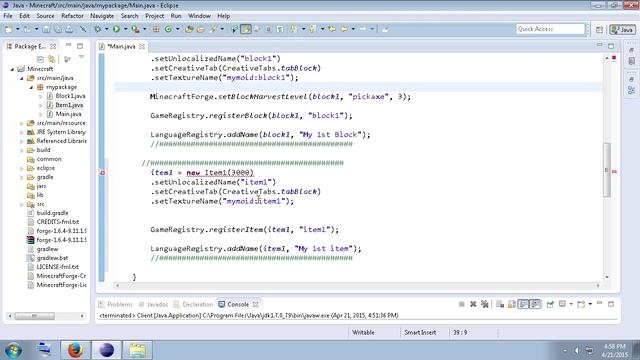Terminate the console process square icon

coord(462,304)
